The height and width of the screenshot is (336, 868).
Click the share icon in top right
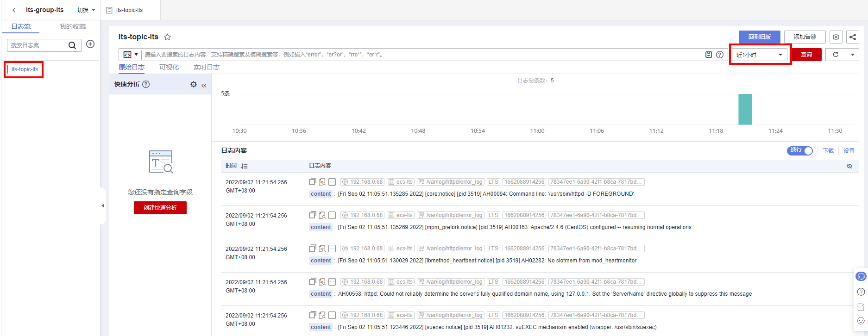click(852, 37)
